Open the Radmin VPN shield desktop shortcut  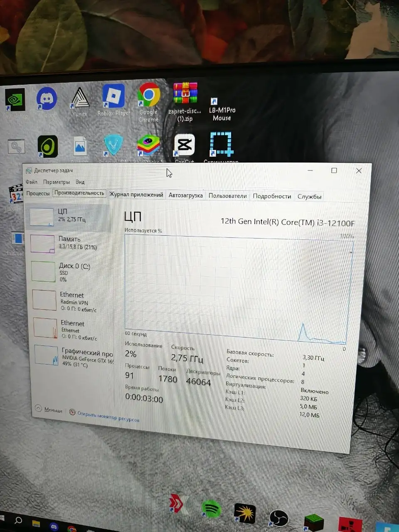point(113,146)
